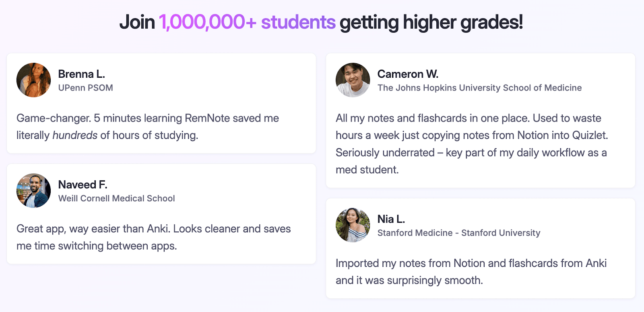Click the Stanford Medicine - Stanford University label

458,233
